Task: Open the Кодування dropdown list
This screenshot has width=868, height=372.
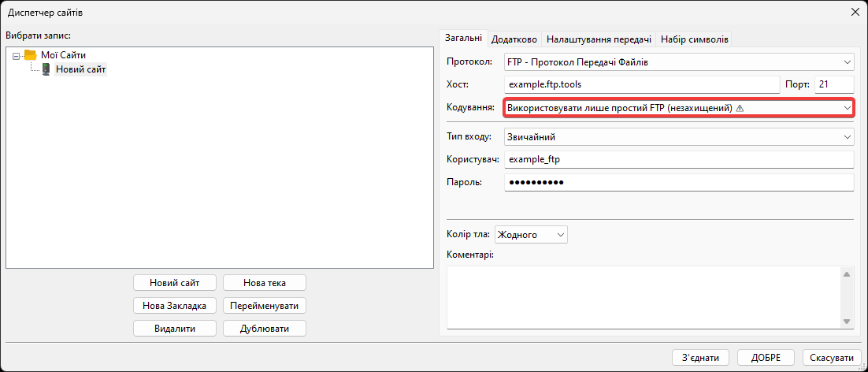Action: click(847, 107)
